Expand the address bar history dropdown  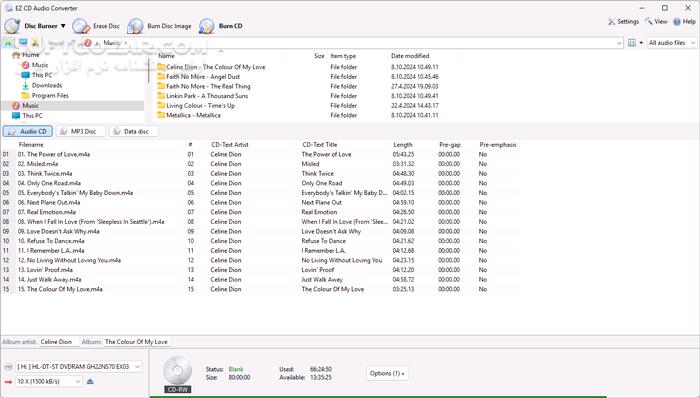point(619,43)
